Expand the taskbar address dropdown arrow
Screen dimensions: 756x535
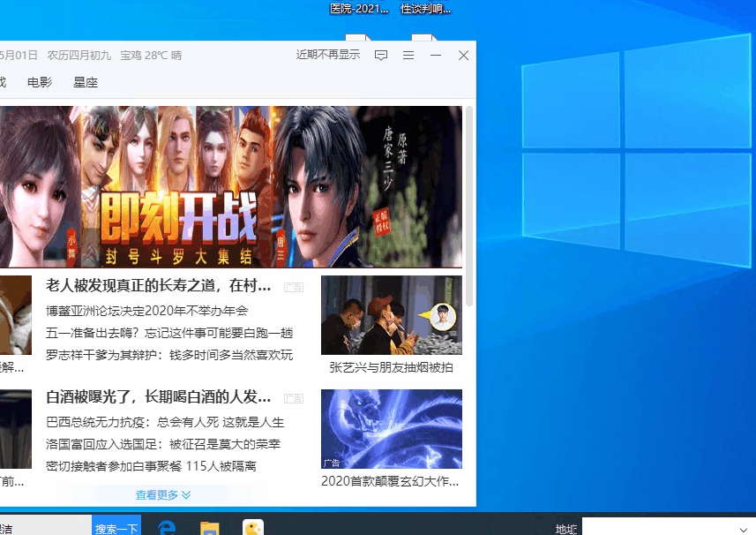tap(743, 529)
